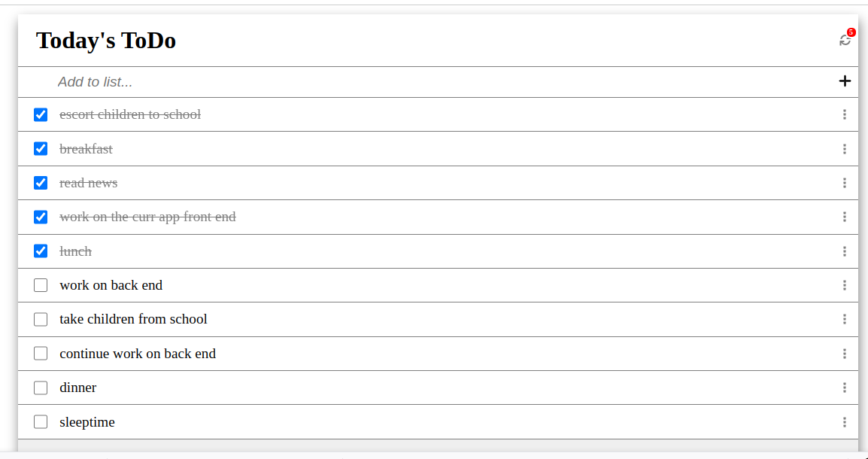Click the plus icon to add item
The height and width of the screenshot is (459, 868).
[x=845, y=81]
